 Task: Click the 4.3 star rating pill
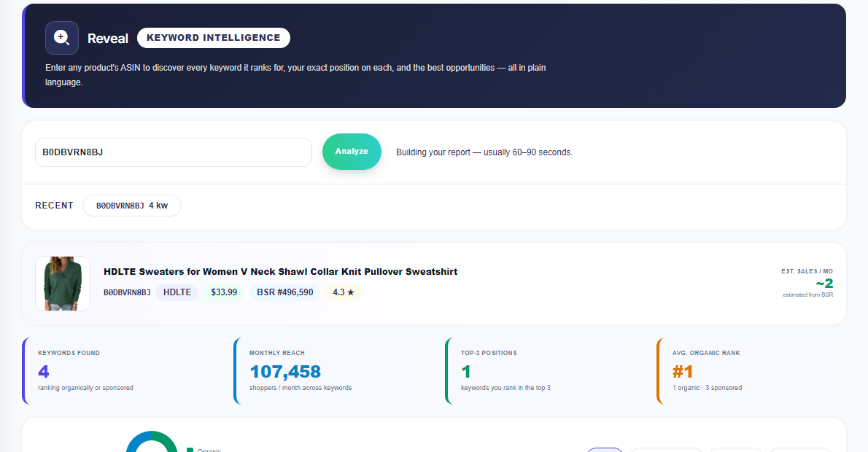click(344, 292)
